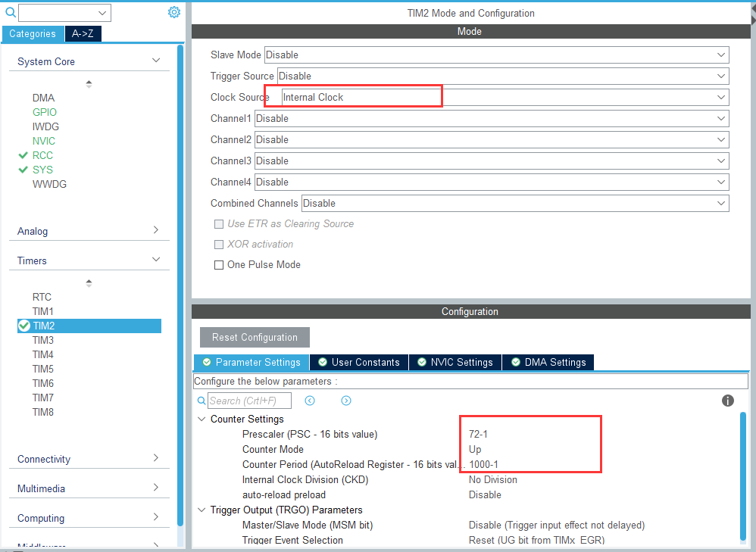Screen dimensions: 756x552
Task: Open the NVIC Settings tab
Action: [455, 362]
